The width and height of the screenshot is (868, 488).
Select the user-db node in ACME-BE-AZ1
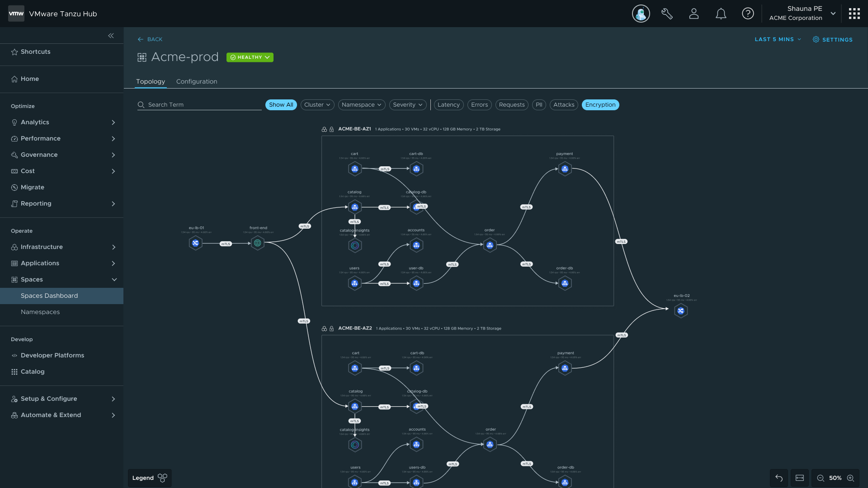pyautogui.click(x=416, y=283)
